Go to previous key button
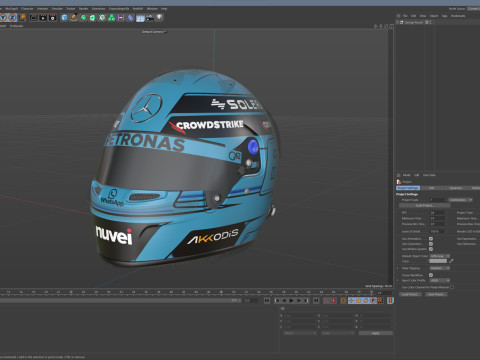The height and width of the screenshot is (360, 480). click(277, 301)
